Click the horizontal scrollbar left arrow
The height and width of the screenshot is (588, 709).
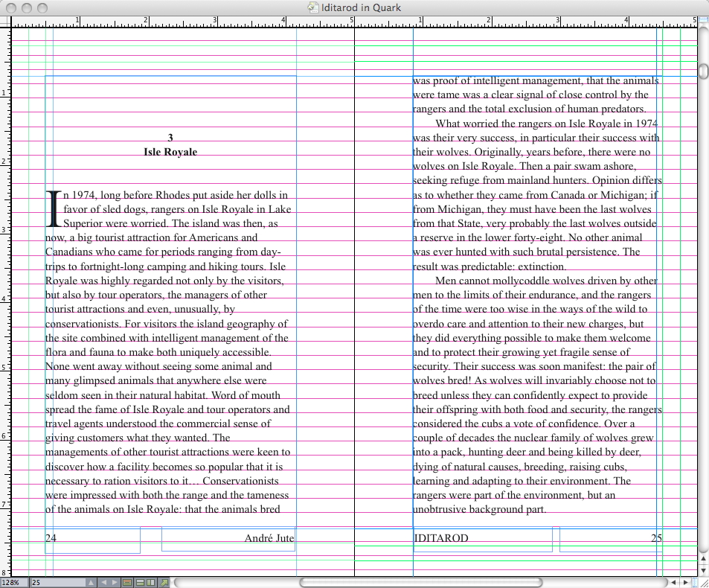coord(674,583)
